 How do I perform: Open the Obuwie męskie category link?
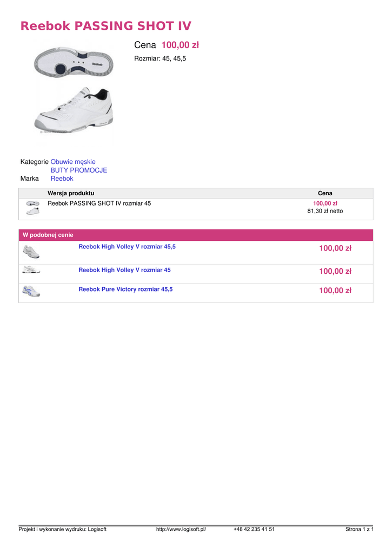point(73,162)
